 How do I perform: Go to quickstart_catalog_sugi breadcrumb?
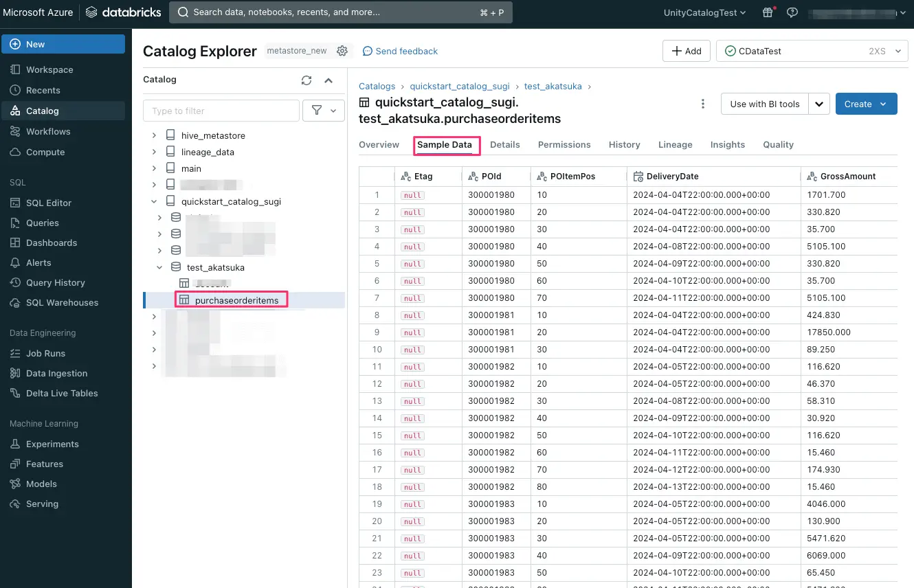click(x=460, y=86)
